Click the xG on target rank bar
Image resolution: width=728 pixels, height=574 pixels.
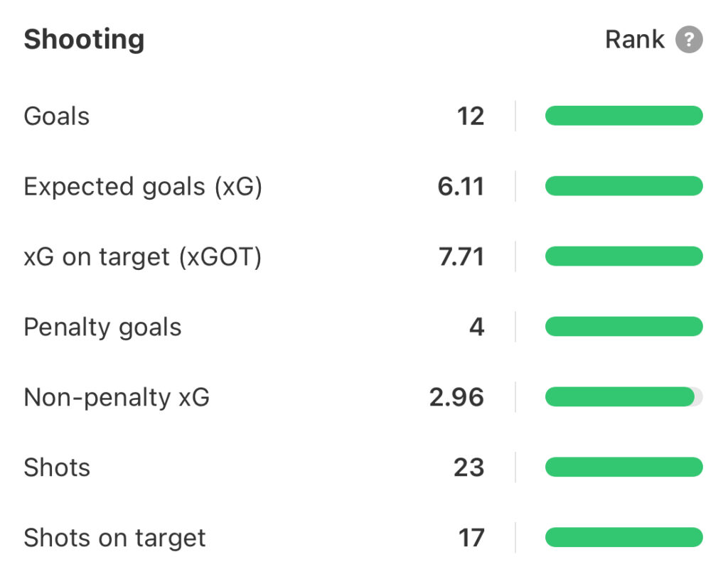tap(623, 256)
